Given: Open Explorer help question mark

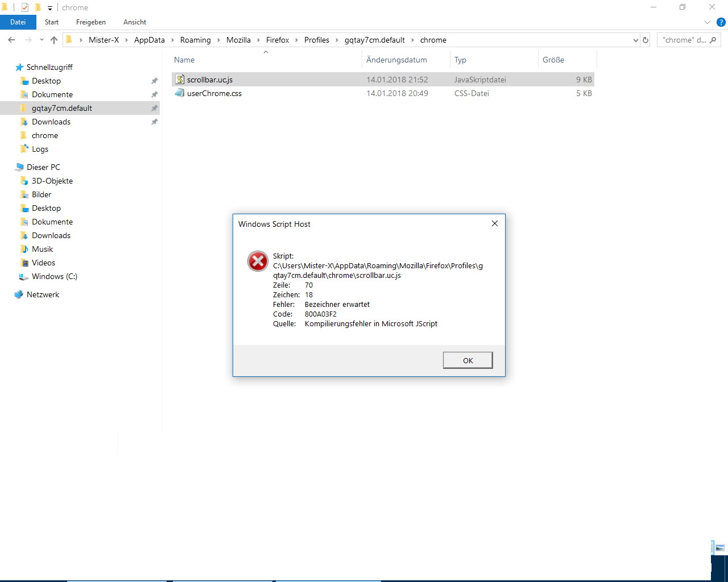Looking at the screenshot, I should tap(721, 23).
